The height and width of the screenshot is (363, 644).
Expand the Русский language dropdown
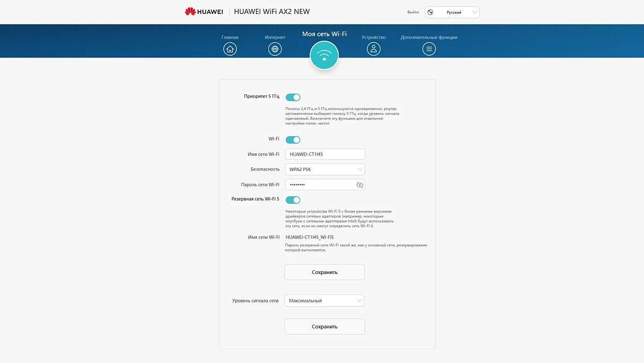pos(452,12)
